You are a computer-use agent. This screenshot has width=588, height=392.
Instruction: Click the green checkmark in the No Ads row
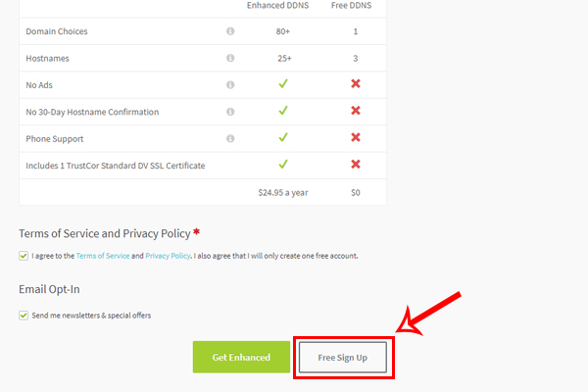tap(283, 83)
